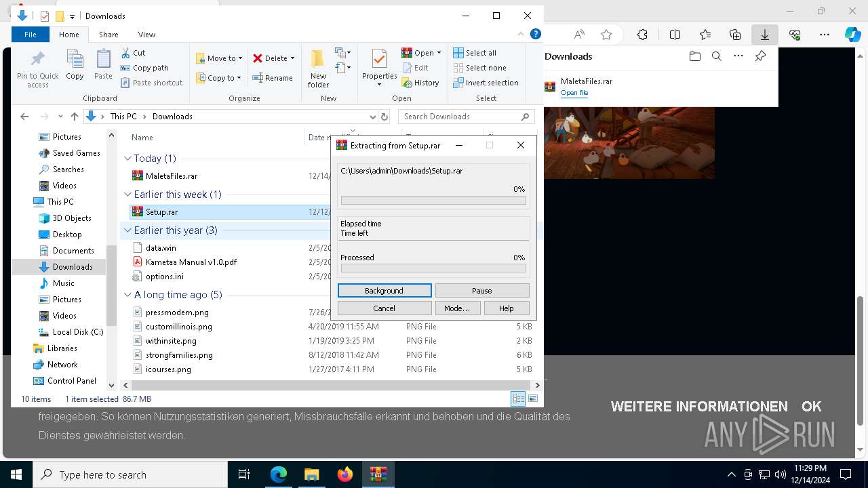868x488 pixels.
Task: Click the Rename ribbon button
Action: [273, 78]
